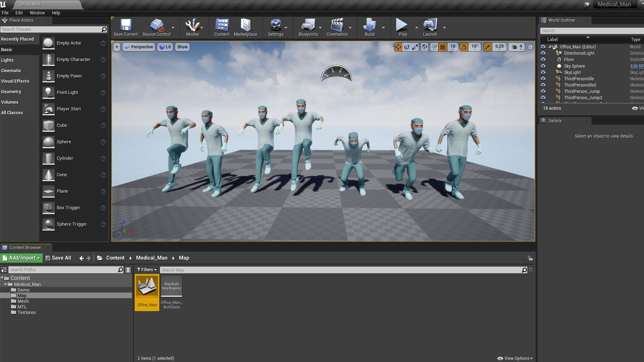Viewport: 644px width, 362px height.
Task: Select Point Light in Place Actors panel
Action: [67, 92]
